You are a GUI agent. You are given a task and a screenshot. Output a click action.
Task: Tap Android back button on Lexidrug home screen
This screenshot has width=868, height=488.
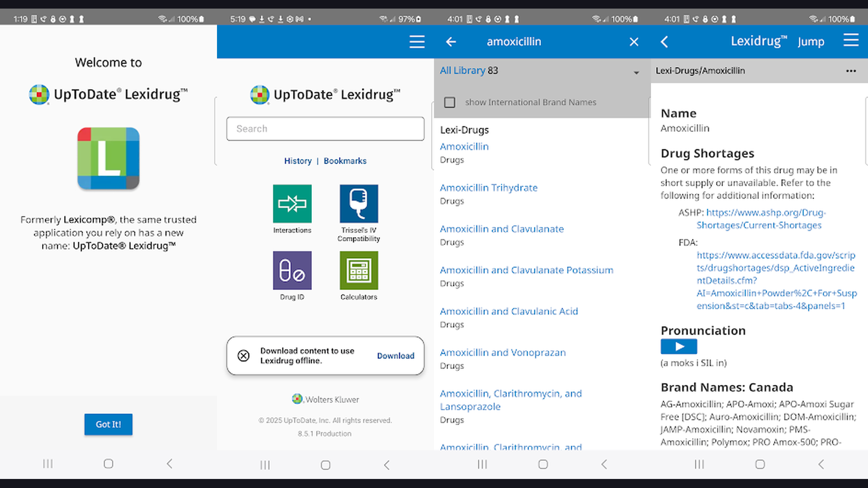point(387,465)
